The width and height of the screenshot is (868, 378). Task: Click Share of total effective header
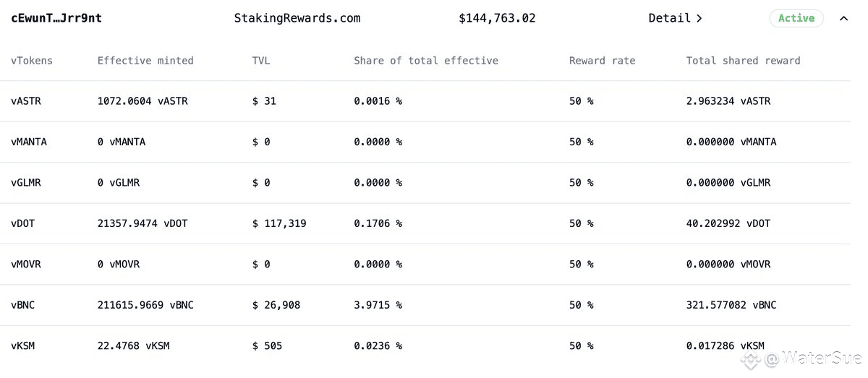425,61
